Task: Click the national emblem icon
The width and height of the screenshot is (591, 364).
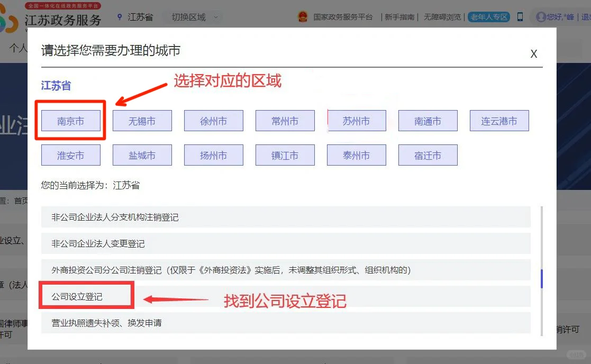Action: tap(303, 17)
